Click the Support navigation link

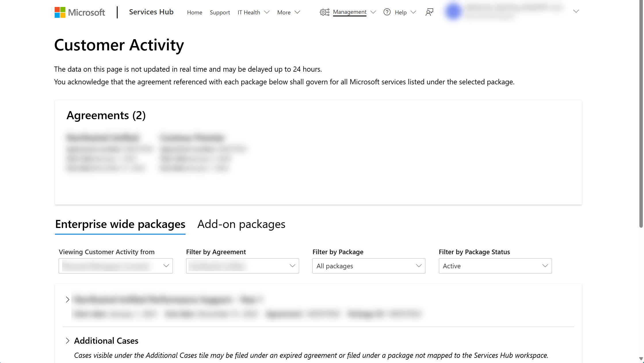click(x=220, y=12)
